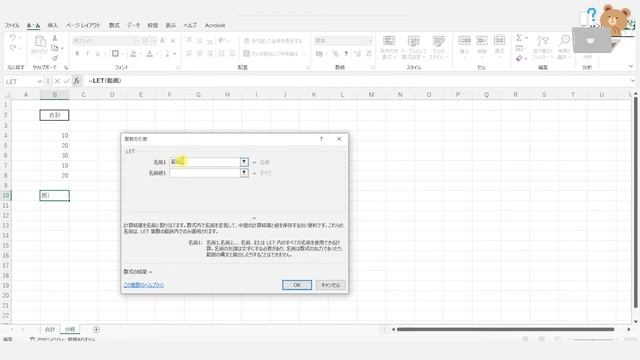
Task: Click the Fill Color bucket swatch
Action: pos(133,53)
